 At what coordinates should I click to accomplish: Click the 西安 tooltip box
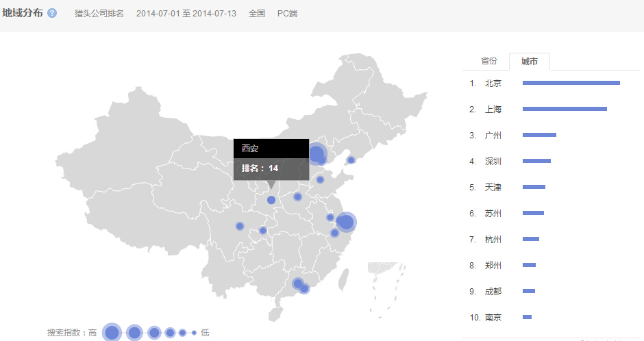tap(271, 159)
